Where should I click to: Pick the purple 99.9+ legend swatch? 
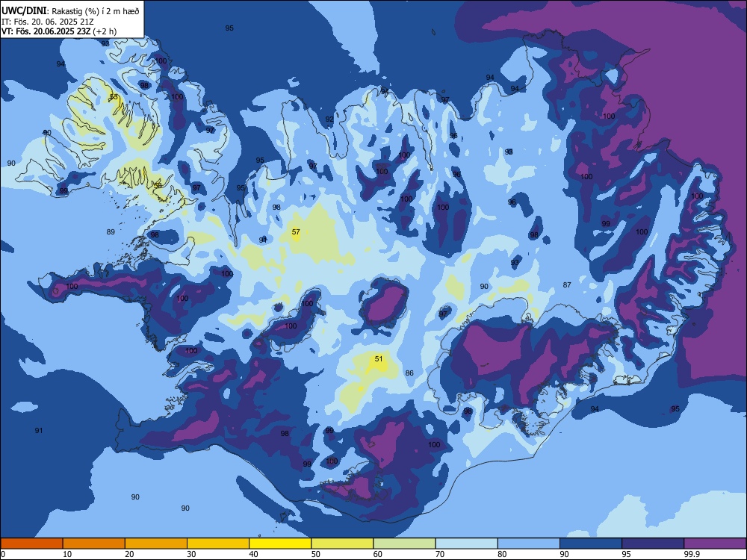coord(715,544)
